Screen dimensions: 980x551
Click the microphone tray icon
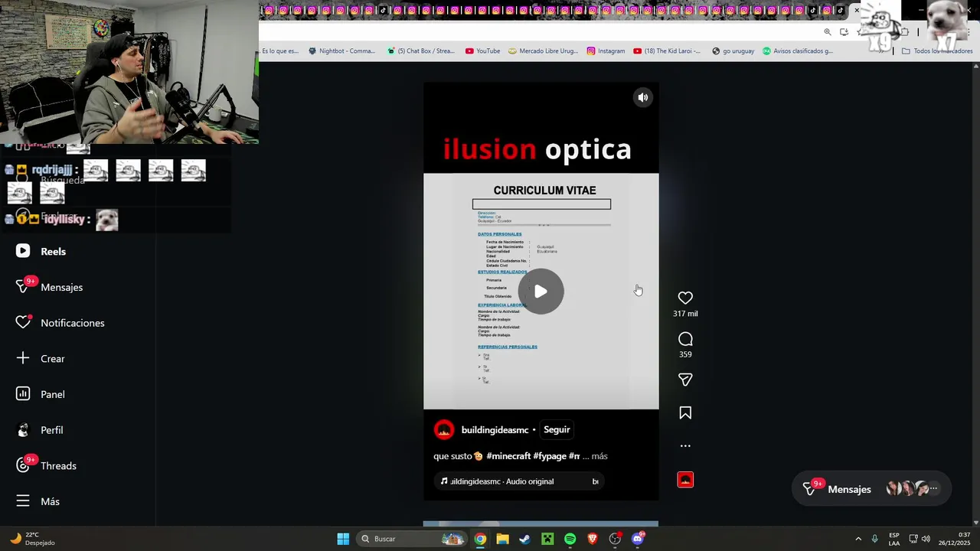[x=875, y=539]
